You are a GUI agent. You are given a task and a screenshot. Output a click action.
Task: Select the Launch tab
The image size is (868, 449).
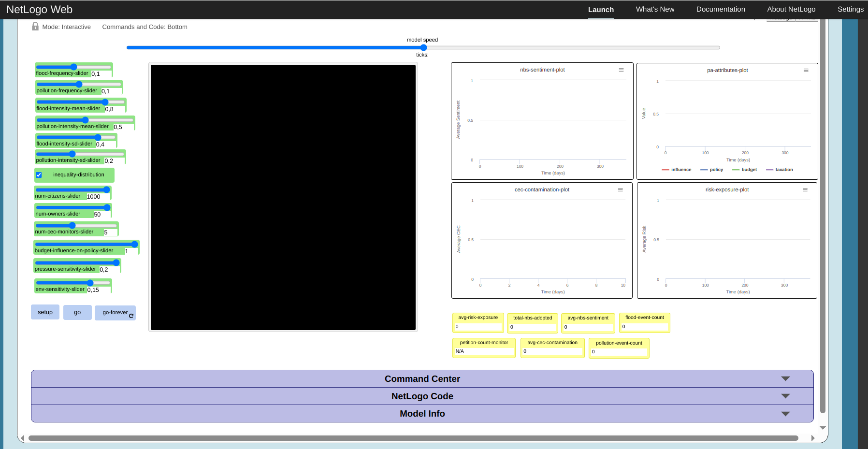pos(601,9)
